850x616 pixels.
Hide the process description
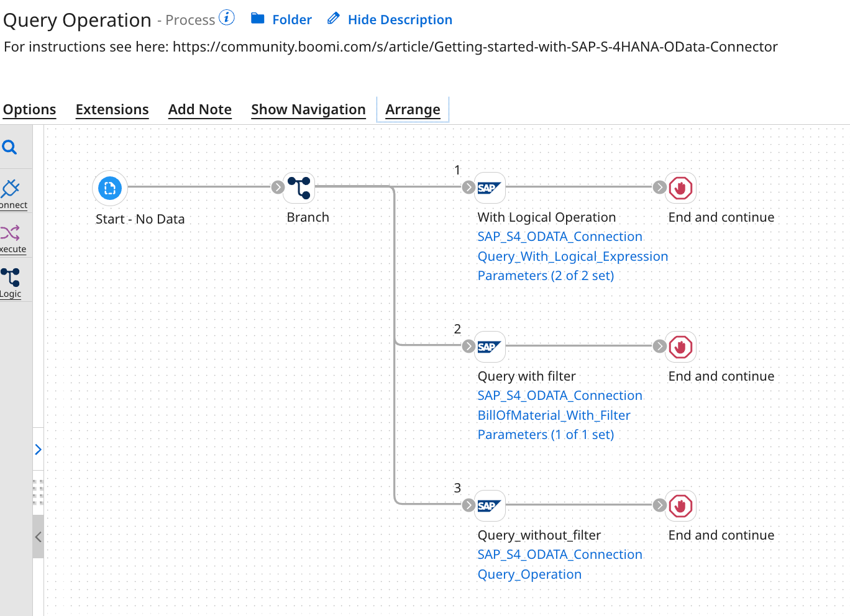pos(399,19)
